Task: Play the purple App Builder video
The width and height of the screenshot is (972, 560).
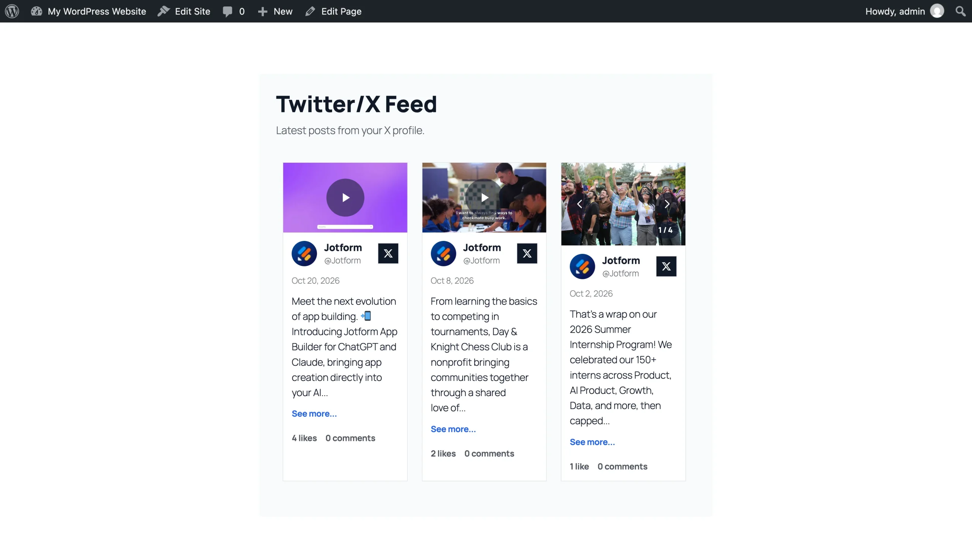Action: click(345, 197)
